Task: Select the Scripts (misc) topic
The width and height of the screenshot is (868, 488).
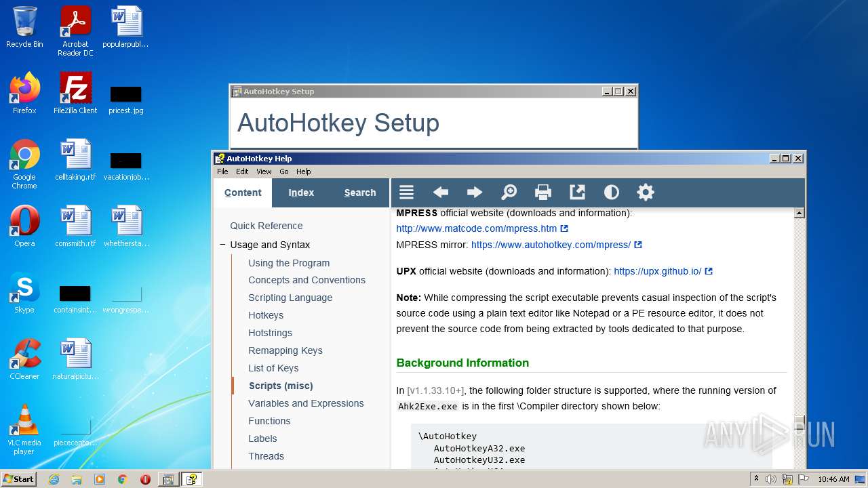Action: 281,386
